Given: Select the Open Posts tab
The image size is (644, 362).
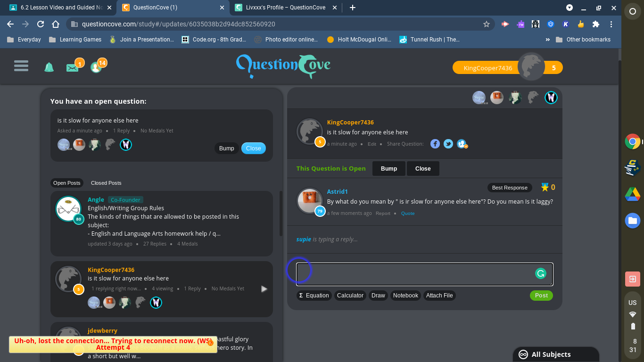Looking at the screenshot, I should tap(66, 183).
